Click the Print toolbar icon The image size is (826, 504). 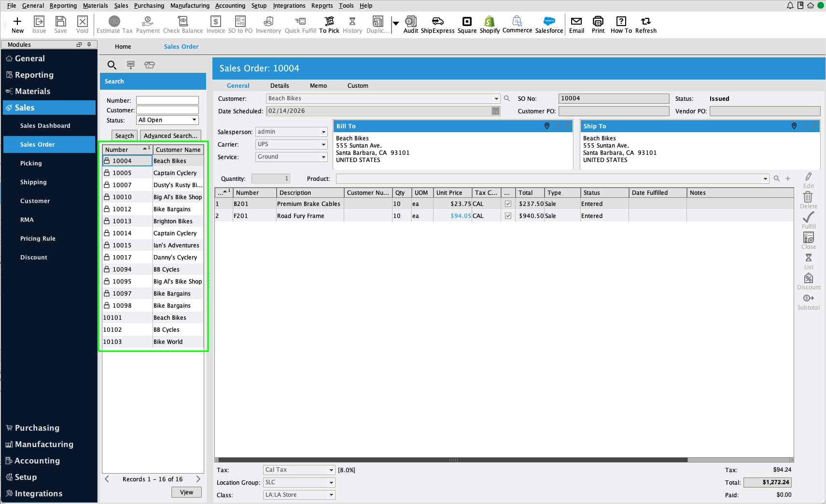coord(598,25)
